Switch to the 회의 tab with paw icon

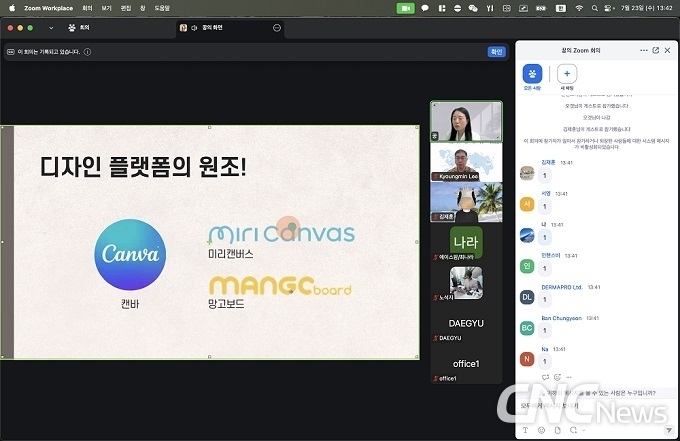coord(79,28)
